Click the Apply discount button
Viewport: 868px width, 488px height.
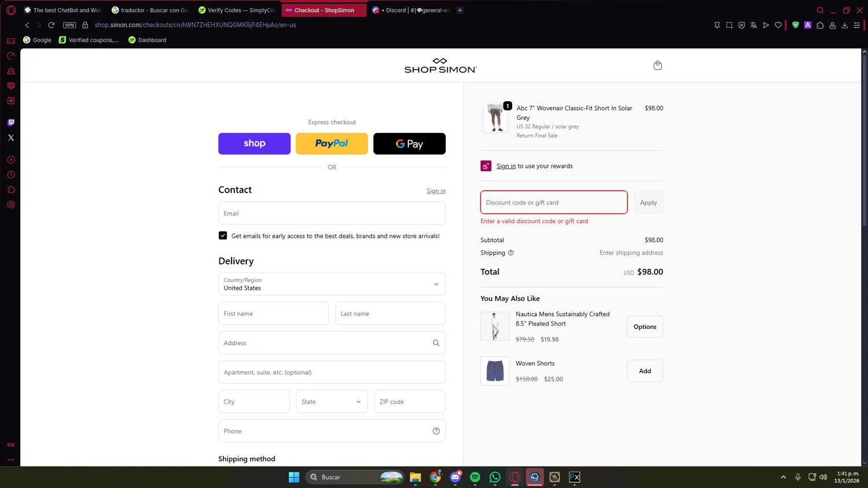coord(648,202)
